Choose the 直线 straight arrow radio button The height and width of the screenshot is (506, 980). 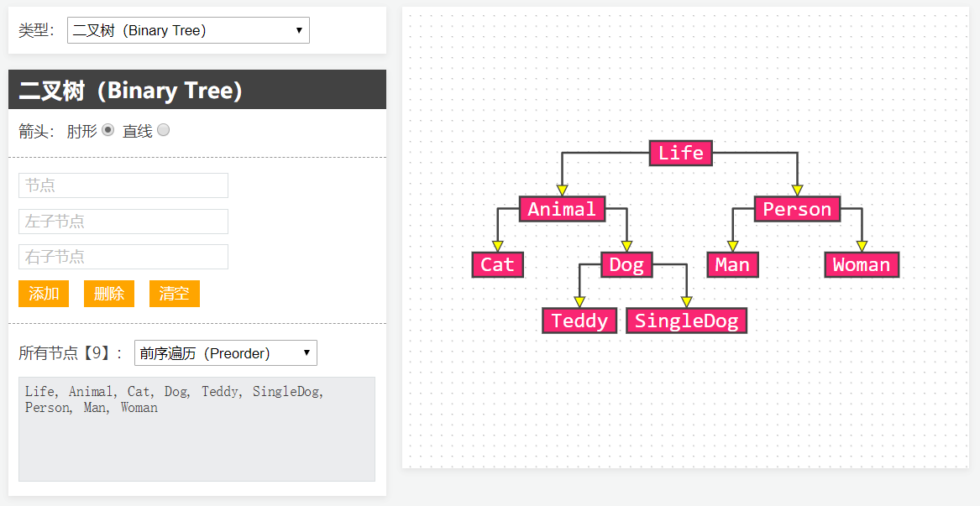click(x=163, y=130)
